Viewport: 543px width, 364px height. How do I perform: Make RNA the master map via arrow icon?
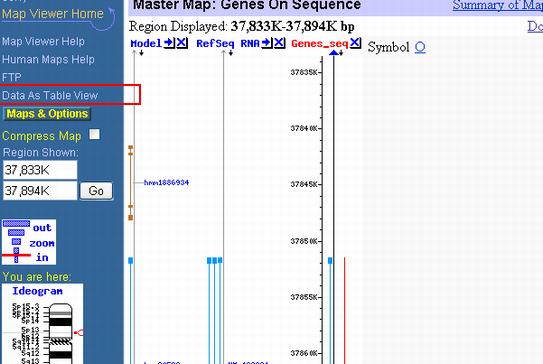[x=267, y=43]
